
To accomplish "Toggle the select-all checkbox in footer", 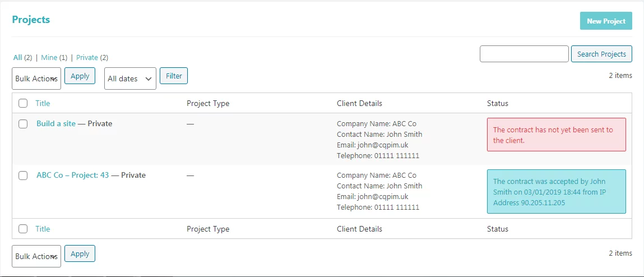I will pos(23,229).
